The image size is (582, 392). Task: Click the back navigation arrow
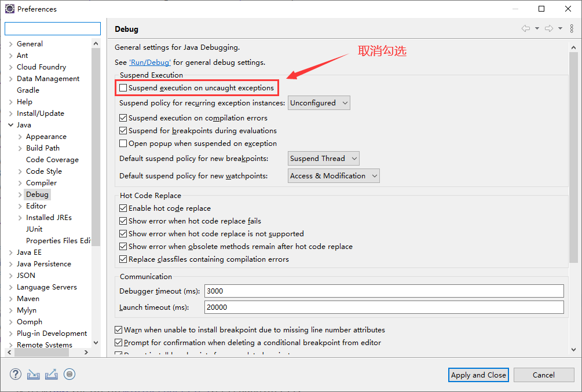[526, 28]
